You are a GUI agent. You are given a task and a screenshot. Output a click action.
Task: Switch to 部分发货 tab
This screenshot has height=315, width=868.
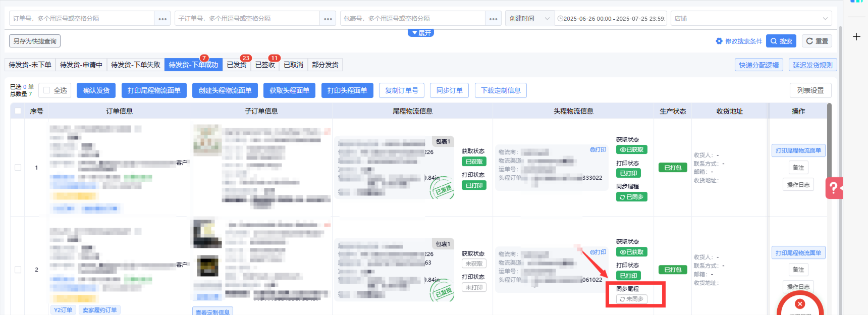(325, 65)
